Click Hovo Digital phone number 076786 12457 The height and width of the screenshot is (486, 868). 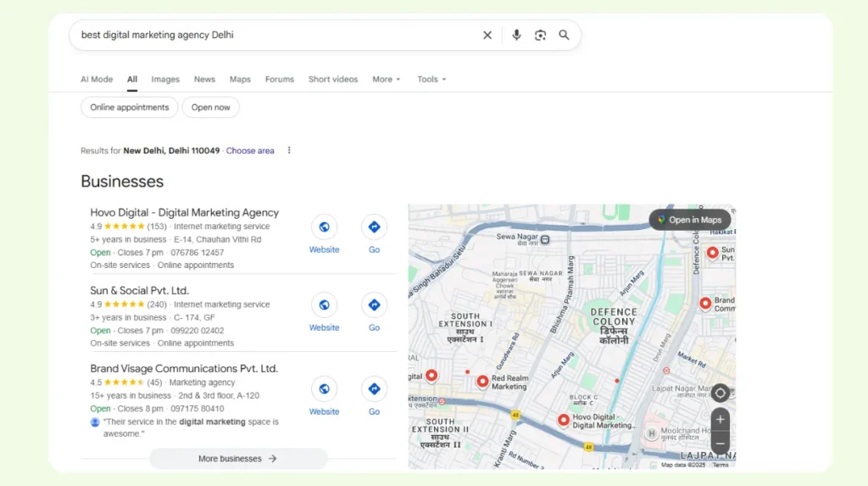tap(197, 252)
